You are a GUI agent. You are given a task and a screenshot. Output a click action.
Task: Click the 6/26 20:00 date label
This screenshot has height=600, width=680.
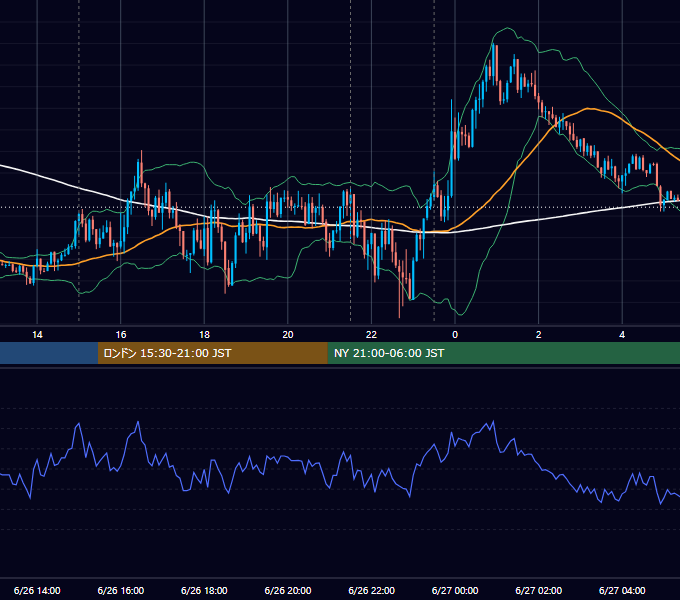pyautogui.click(x=288, y=590)
